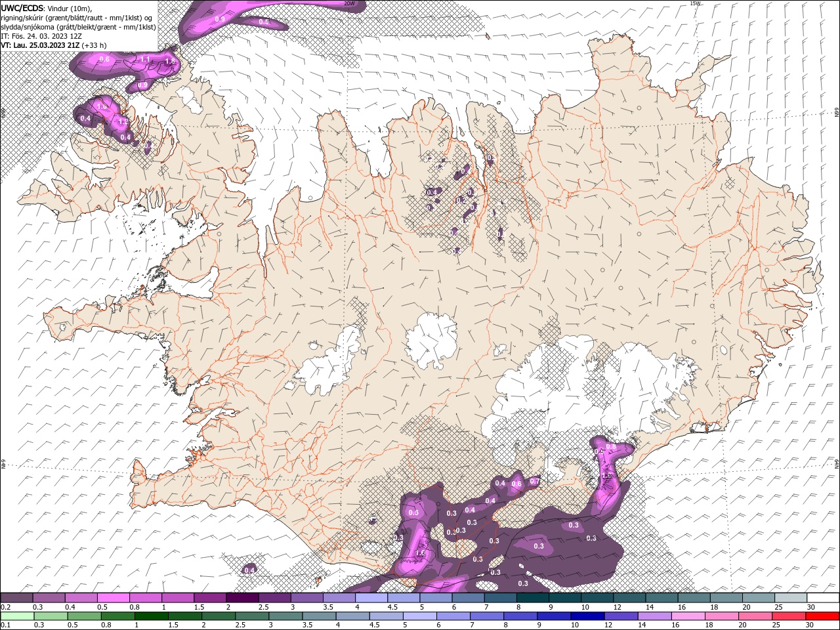Select the 14 swatch in the upper snow scale

point(662,597)
